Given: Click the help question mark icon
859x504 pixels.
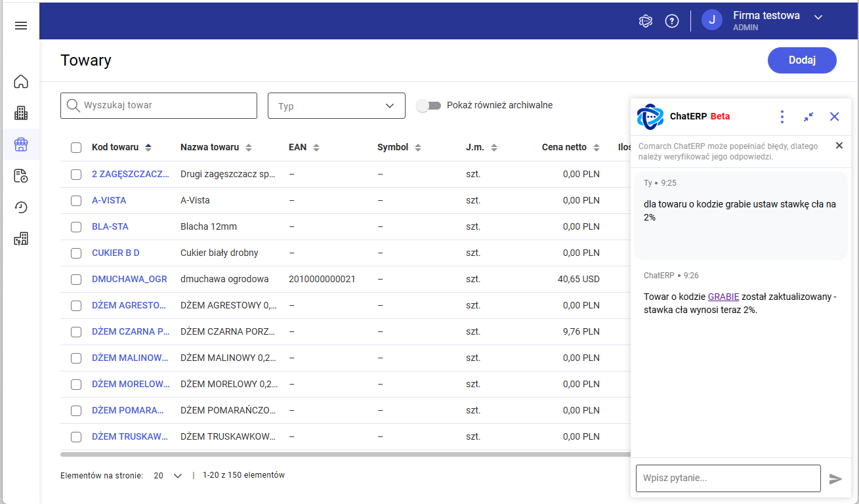Looking at the screenshot, I should (672, 21).
